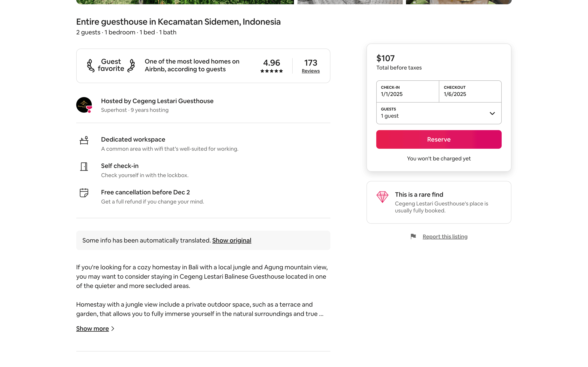Click the free cancellation calendar icon
This screenshot has width=588, height=367.
pos(84,193)
